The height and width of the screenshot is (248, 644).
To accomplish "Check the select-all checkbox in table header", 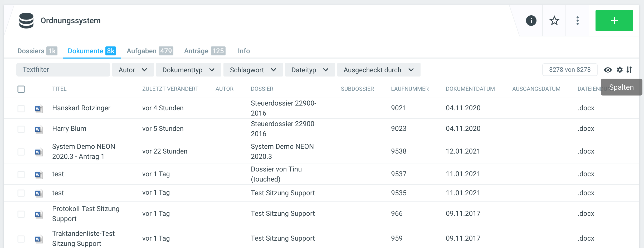I will pos(21,89).
